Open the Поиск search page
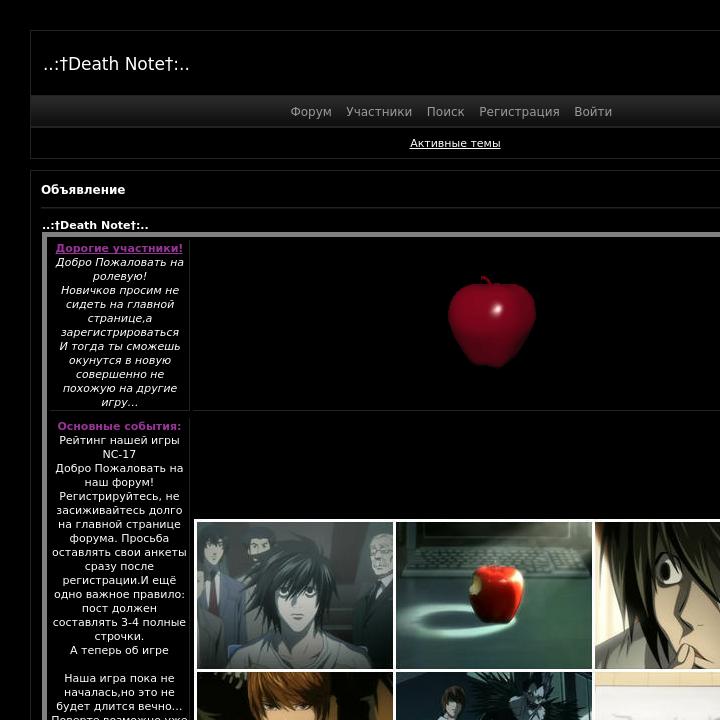720x720 pixels. [x=445, y=112]
